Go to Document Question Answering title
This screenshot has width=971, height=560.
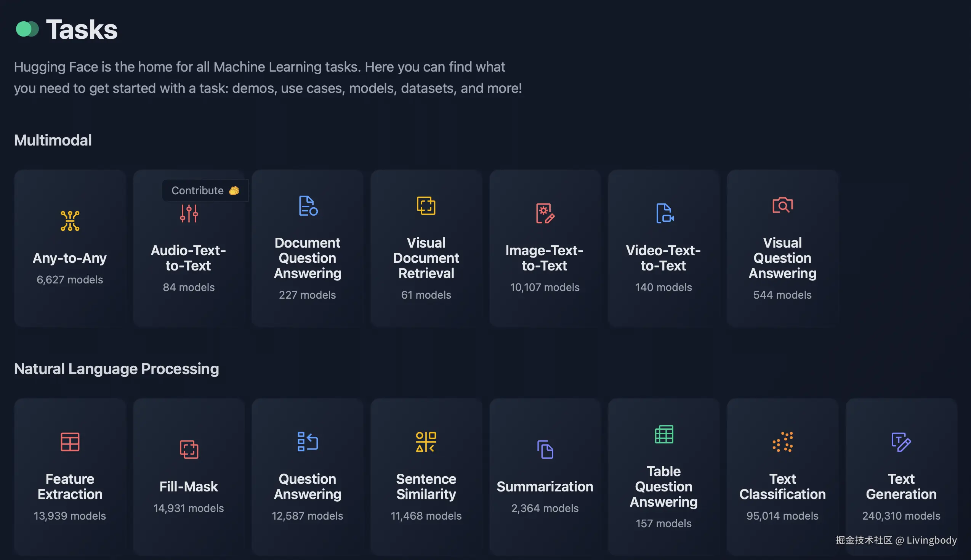point(308,258)
